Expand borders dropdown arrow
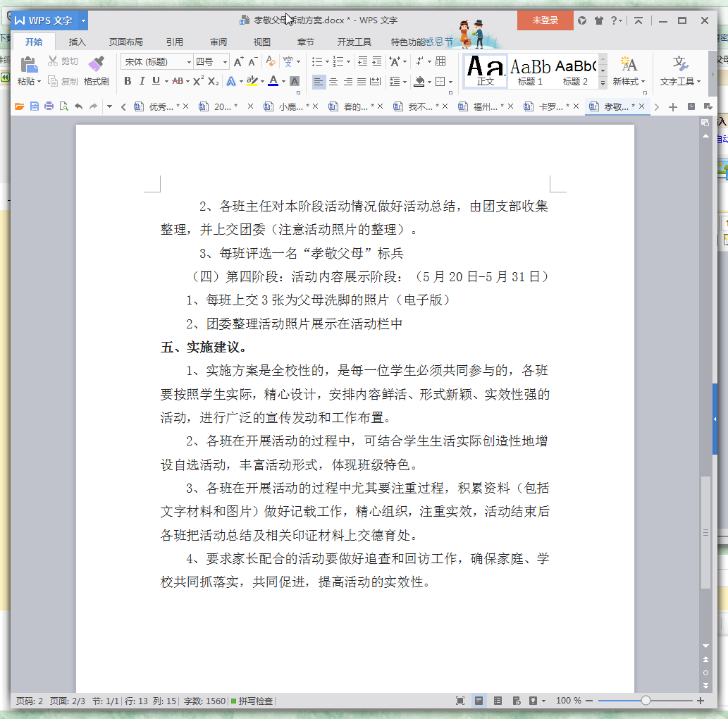This screenshot has width=728, height=719. [451, 82]
